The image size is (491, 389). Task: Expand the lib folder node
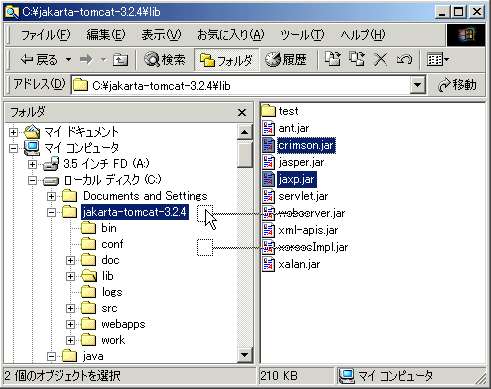[x=70, y=276]
